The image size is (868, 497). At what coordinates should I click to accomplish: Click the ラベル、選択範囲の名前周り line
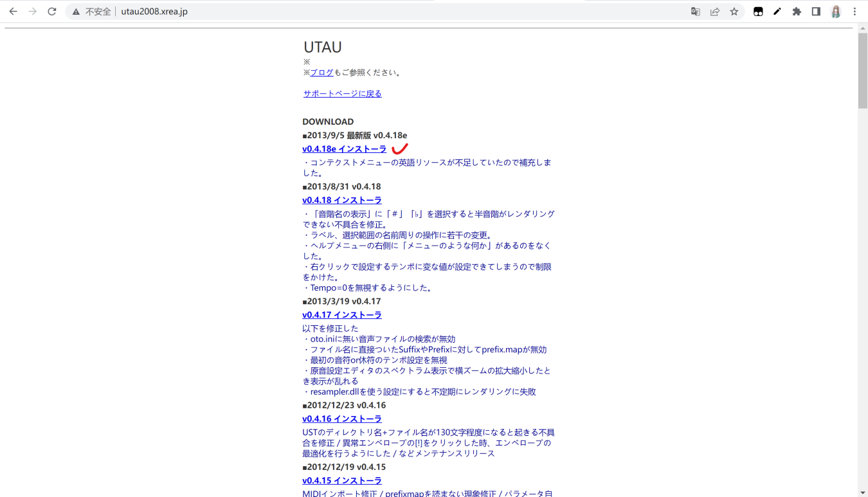pos(398,235)
